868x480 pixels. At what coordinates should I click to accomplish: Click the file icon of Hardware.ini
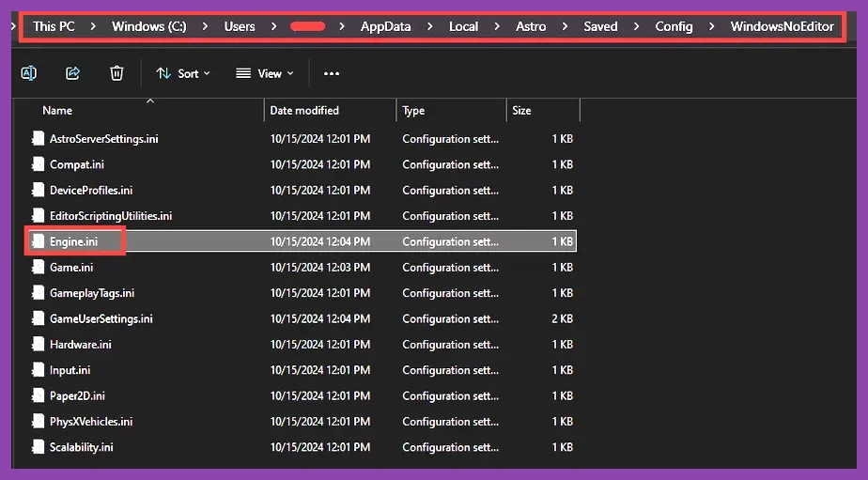[39, 344]
